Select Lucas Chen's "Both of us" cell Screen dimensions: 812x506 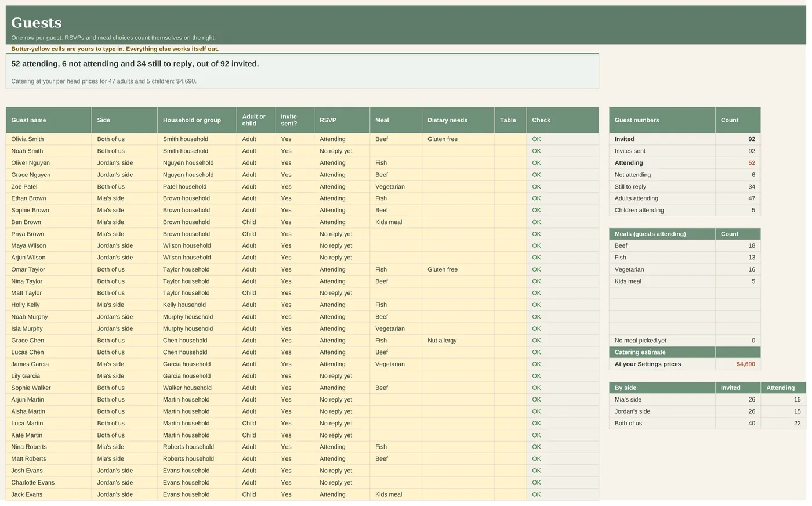pyautogui.click(x=125, y=352)
